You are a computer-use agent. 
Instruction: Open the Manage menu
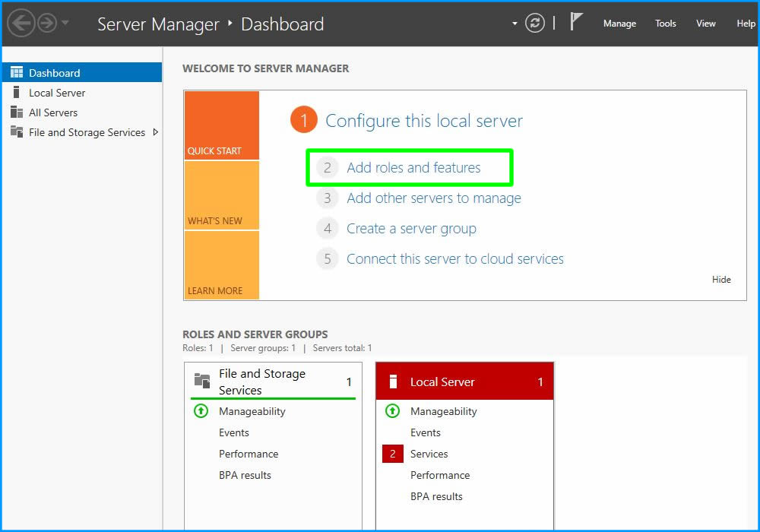pyautogui.click(x=619, y=24)
